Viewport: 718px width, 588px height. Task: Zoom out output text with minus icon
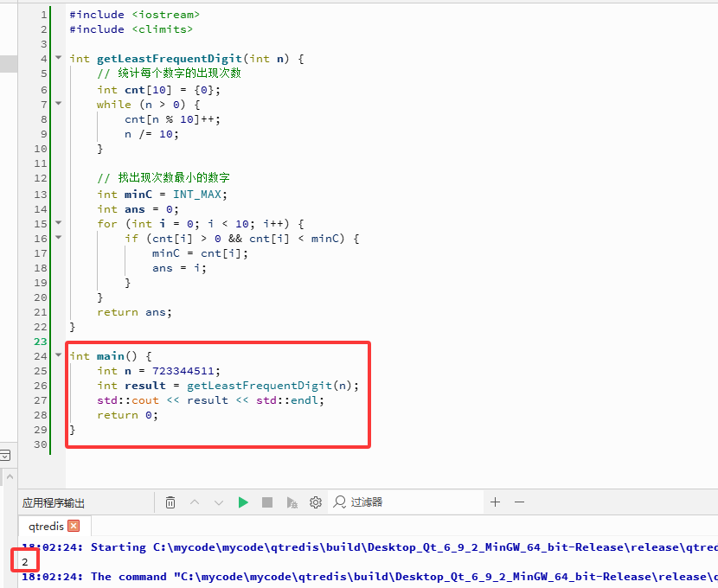[x=519, y=502]
